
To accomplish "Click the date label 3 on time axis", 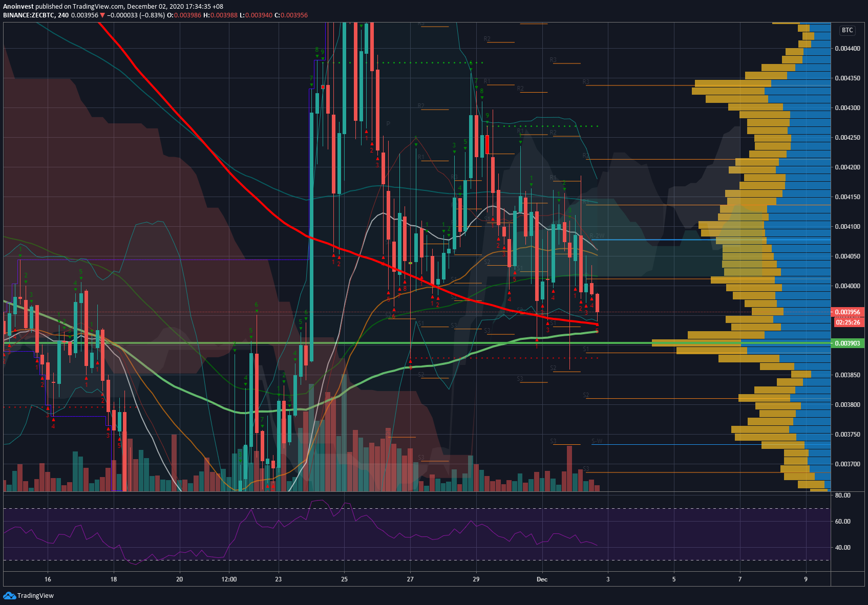I will [x=608, y=579].
